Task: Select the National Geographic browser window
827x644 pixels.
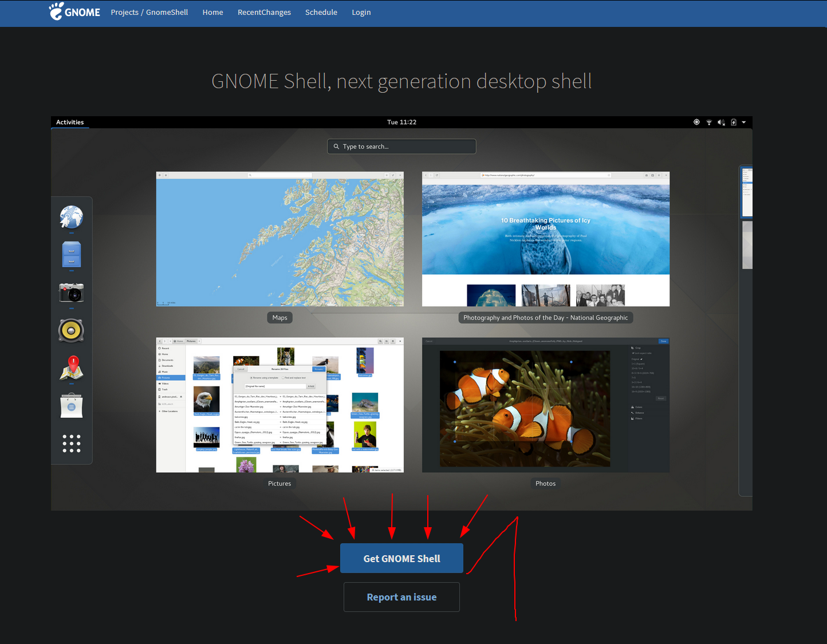Action: (x=546, y=239)
